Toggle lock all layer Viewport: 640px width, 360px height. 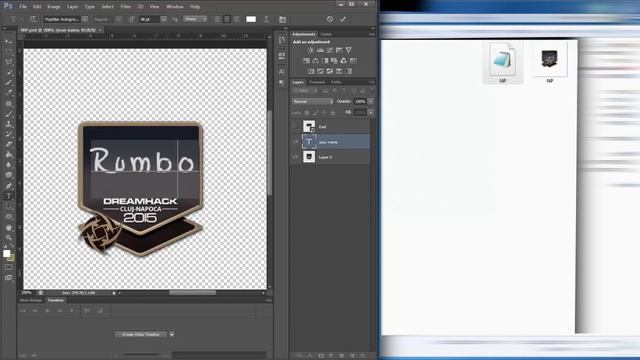pyautogui.click(x=333, y=113)
